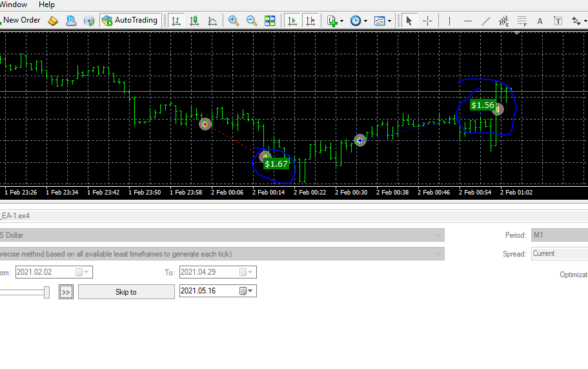The image size is (588, 369).
Task: Click the Zoom Out magnifier icon
Action: [251, 21]
